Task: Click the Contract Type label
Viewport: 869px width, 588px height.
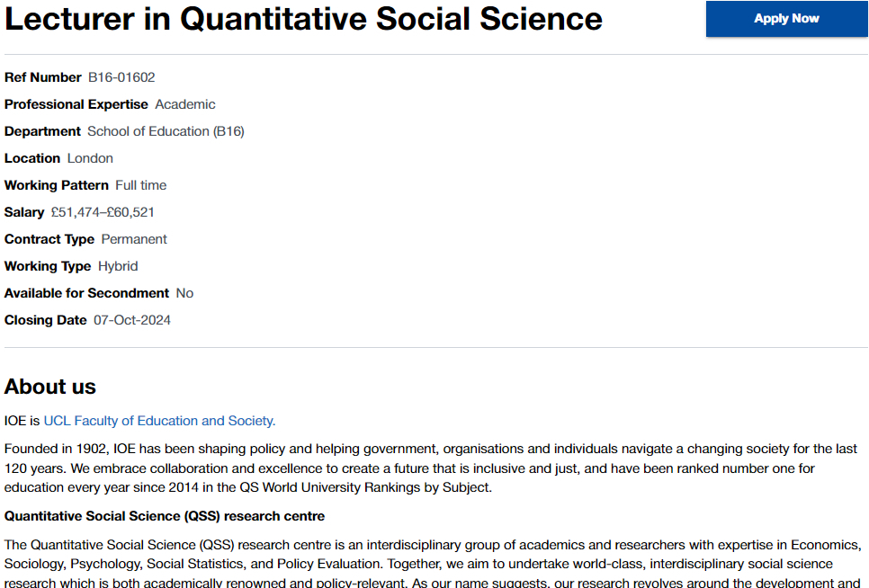Action: (49, 239)
